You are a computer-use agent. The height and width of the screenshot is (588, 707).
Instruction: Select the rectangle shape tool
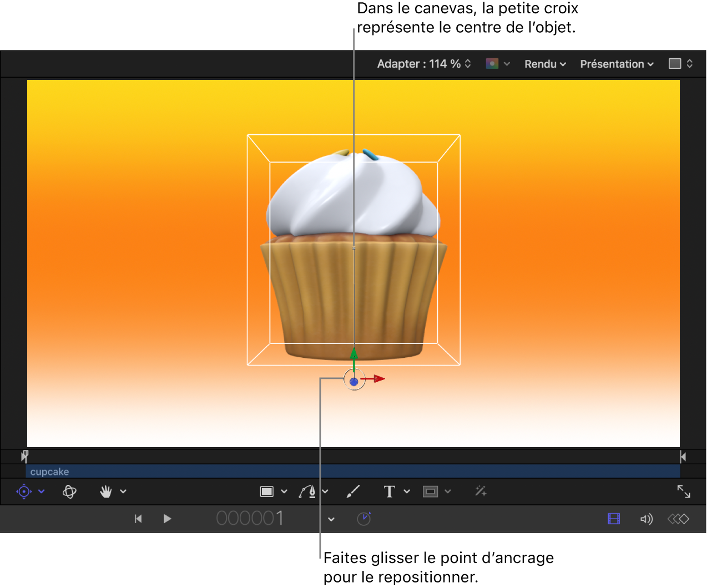coord(267,491)
